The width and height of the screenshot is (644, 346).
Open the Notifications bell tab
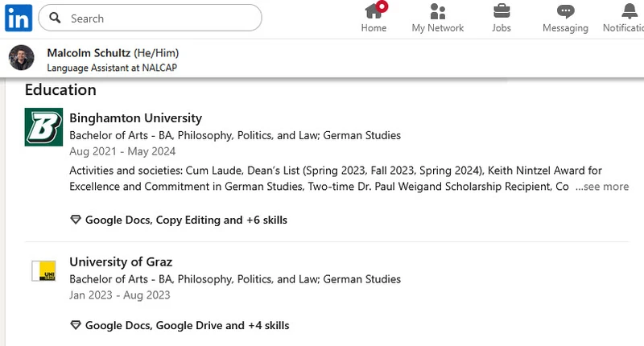pos(624,18)
